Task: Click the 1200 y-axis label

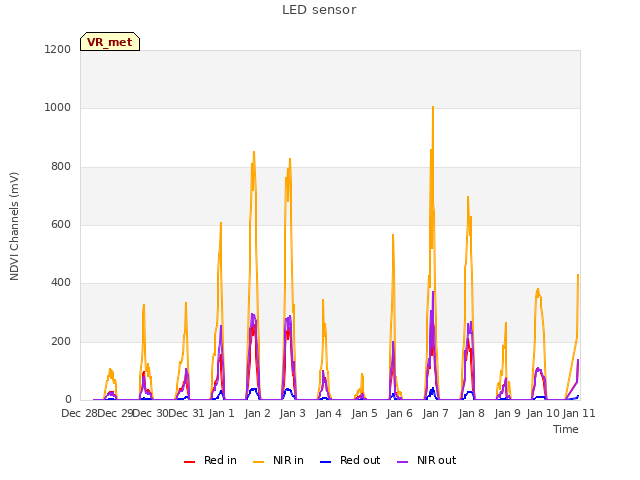Action: coord(58,49)
